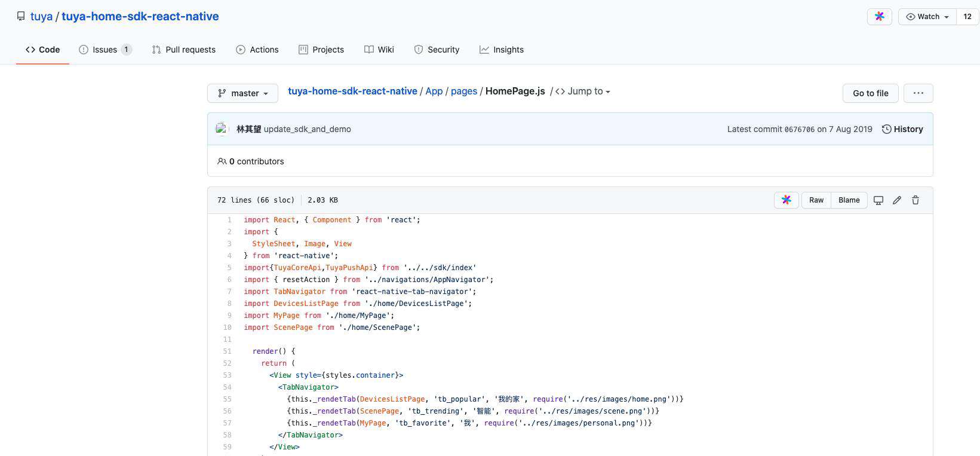Delete this file with trash icon
The image size is (980, 456).
click(916, 200)
